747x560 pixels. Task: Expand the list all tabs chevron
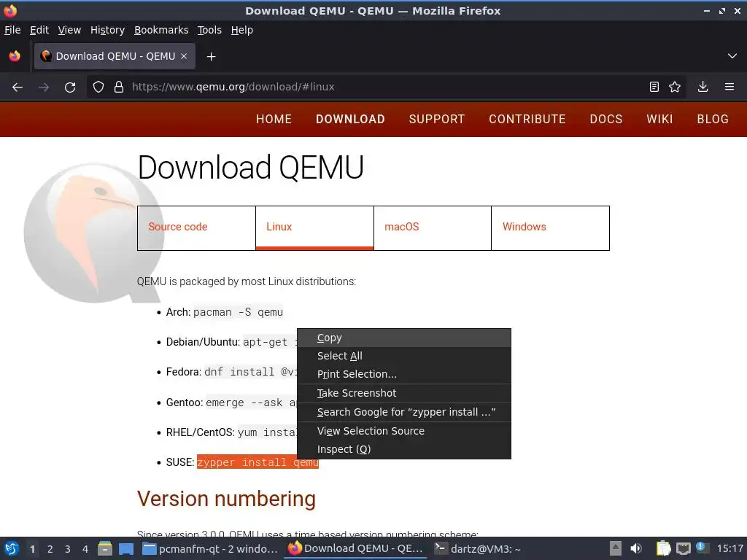tap(732, 56)
